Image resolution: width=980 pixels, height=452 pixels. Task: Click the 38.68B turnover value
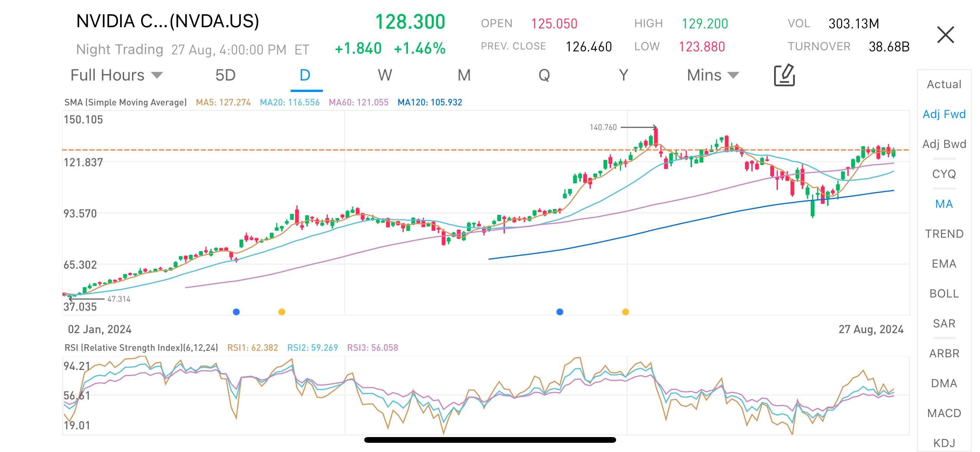[889, 47]
